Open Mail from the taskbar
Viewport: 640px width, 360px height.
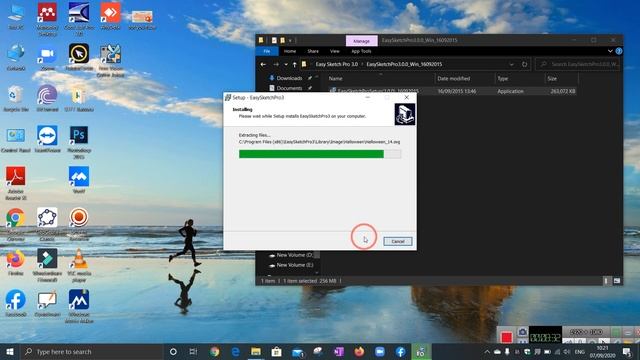click(298, 351)
